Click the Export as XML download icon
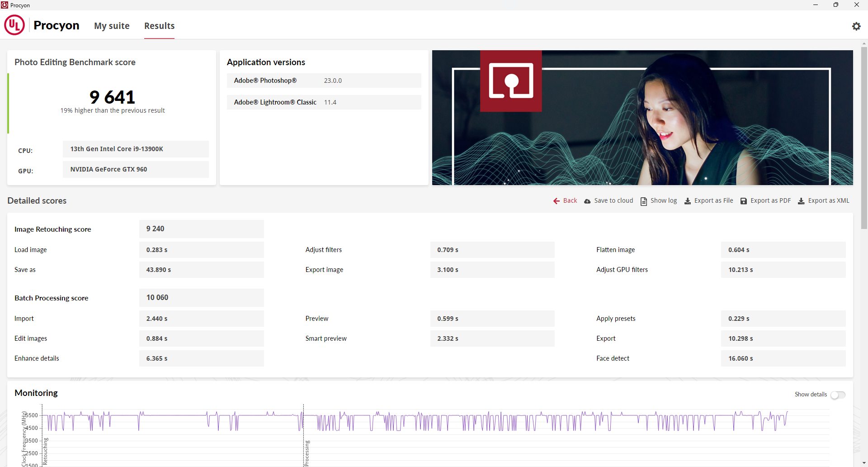This screenshot has width=868, height=467. tap(801, 201)
